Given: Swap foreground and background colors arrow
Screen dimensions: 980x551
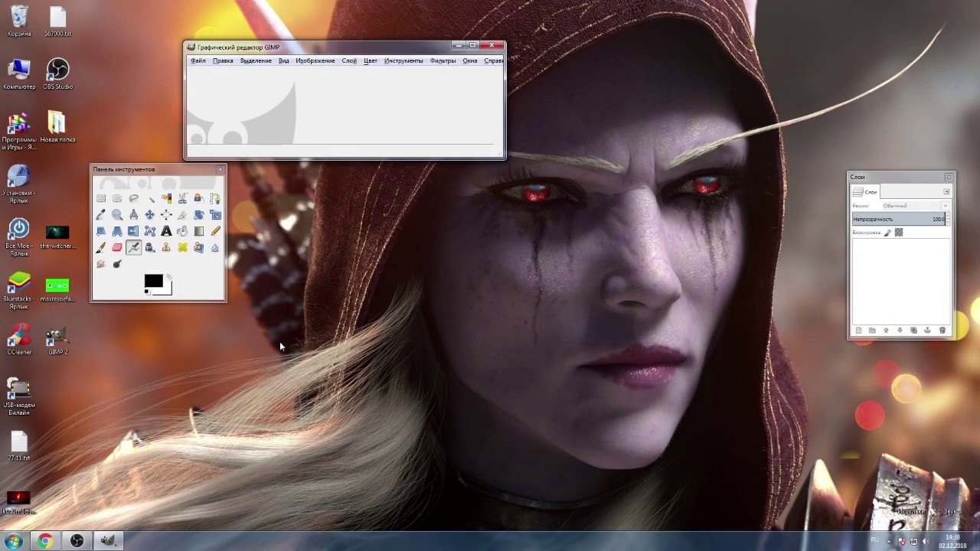Looking at the screenshot, I should [168, 277].
